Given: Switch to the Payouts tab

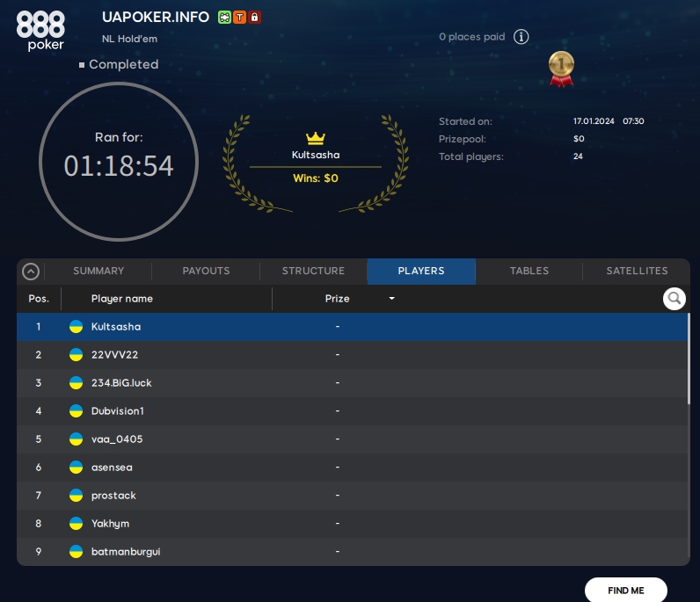Looking at the screenshot, I should pos(207,271).
